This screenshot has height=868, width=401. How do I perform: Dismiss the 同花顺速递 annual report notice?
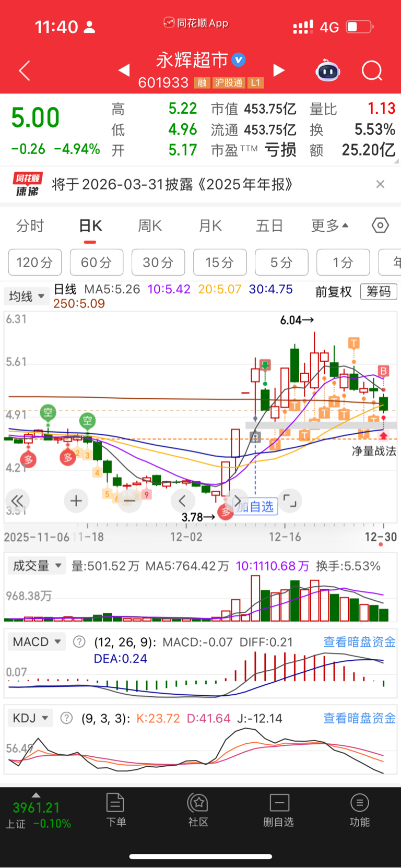380,184
